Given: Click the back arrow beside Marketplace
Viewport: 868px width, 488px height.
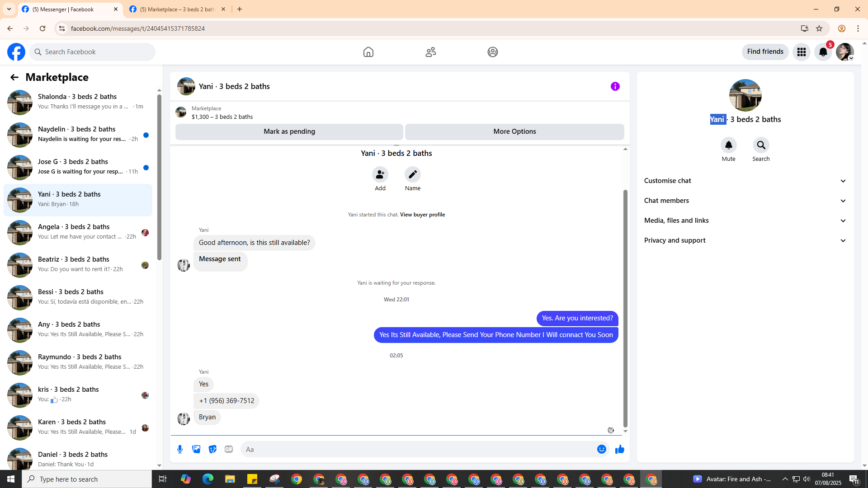Looking at the screenshot, I should tap(14, 77).
